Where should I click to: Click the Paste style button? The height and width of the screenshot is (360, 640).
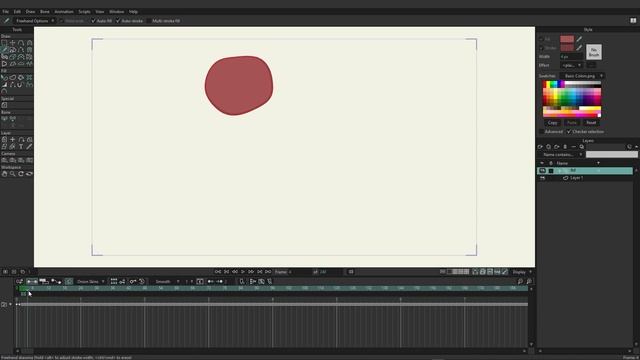(572, 122)
